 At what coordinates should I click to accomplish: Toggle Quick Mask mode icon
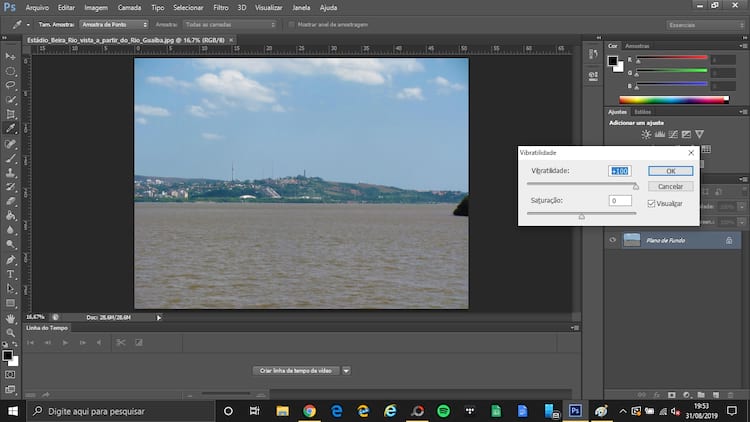[x=10, y=375]
